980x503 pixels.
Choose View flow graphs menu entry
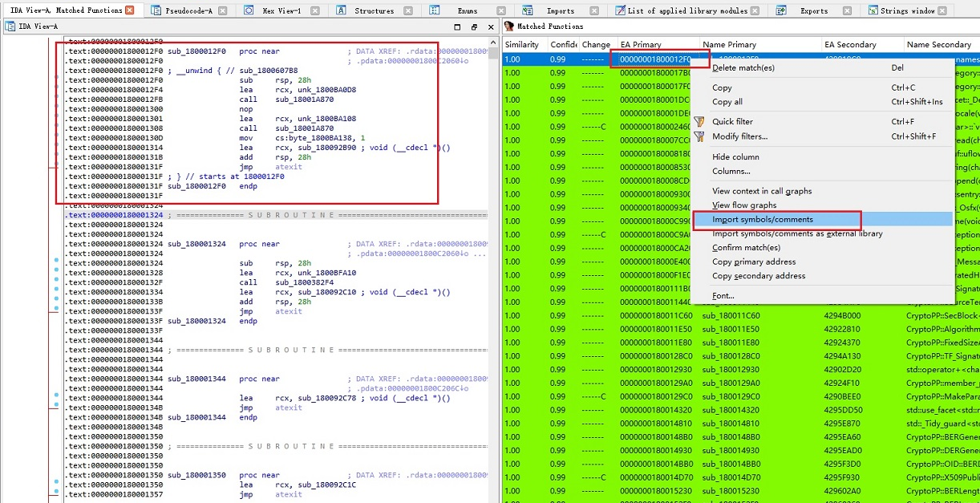(x=743, y=205)
